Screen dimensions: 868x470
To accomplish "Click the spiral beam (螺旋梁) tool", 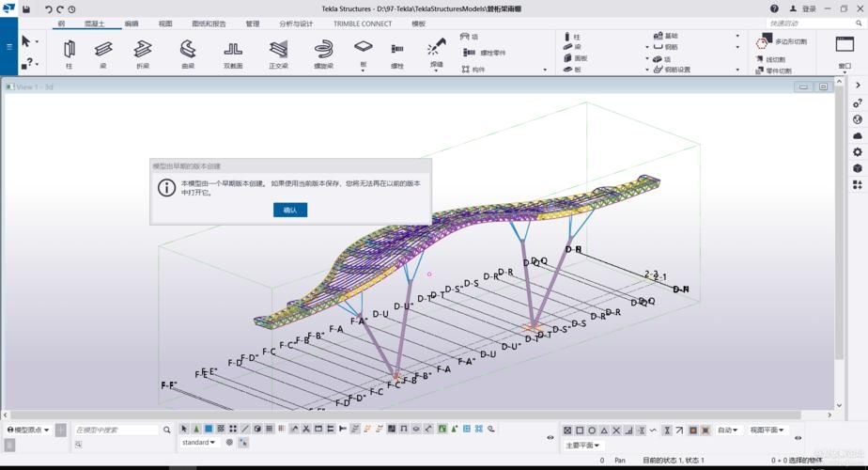I will pyautogui.click(x=323, y=53).
